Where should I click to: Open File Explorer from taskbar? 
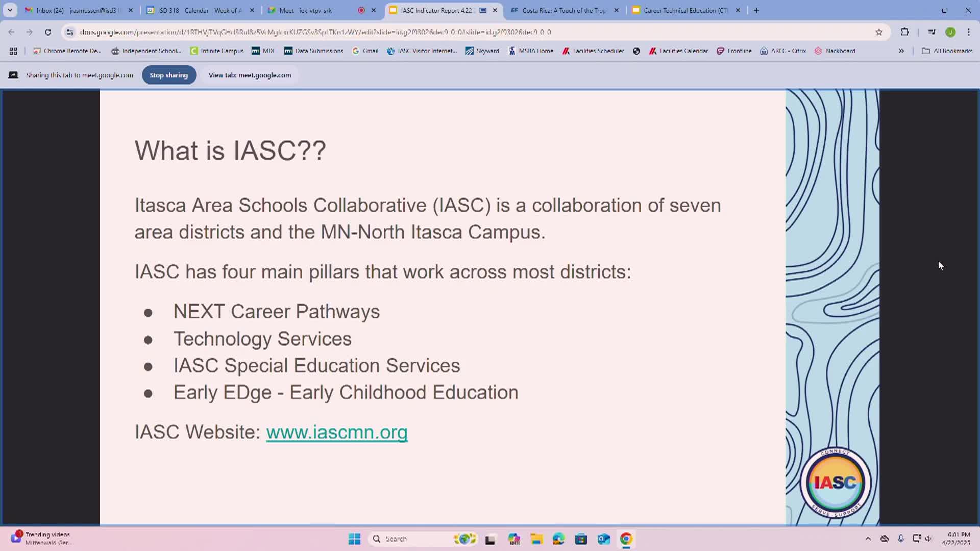tap(536, 539)
